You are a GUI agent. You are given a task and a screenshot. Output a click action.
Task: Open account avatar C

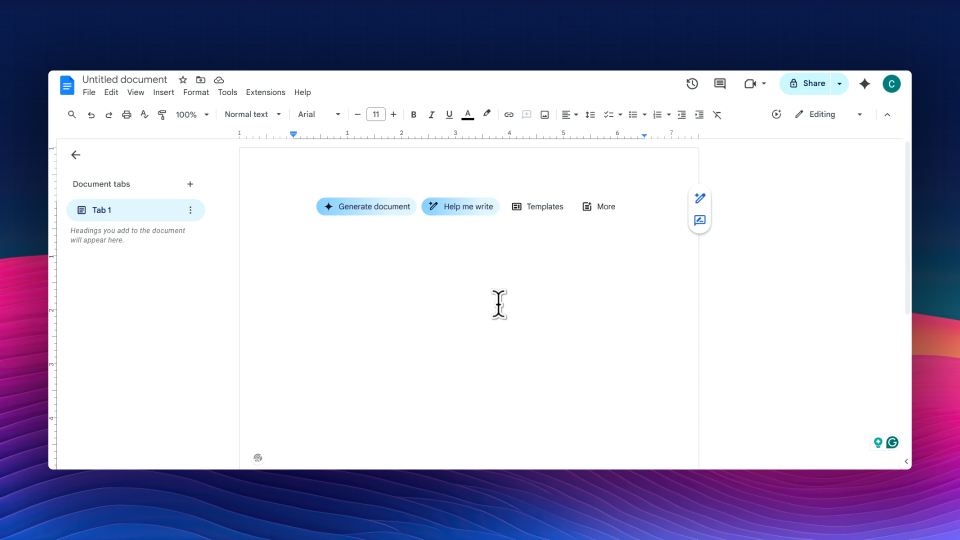click(891, 84)
